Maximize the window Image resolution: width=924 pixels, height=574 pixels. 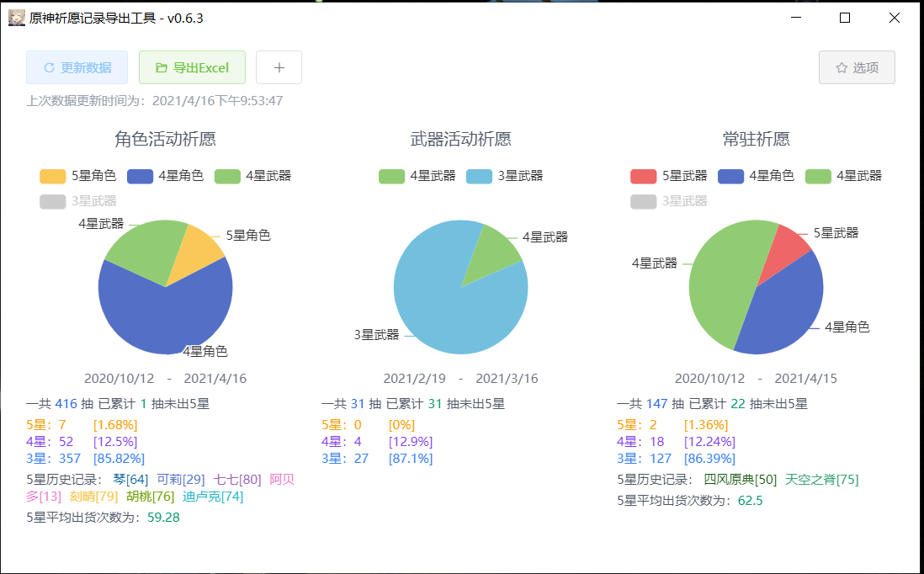point(845,18)
